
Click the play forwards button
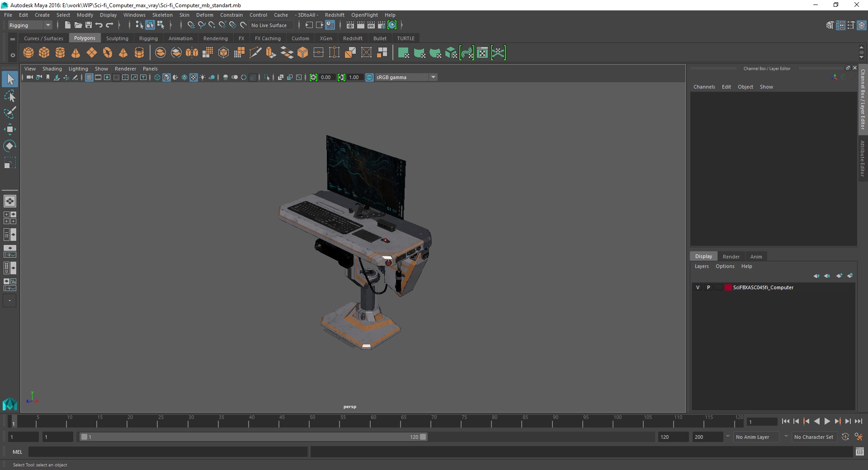coord(827,421)
